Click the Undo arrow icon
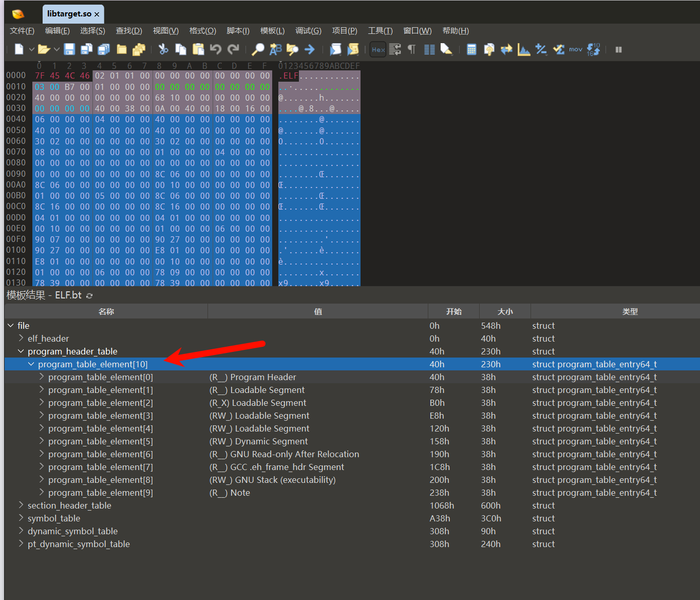This screenshot has width=700, height=600. point(216,49)
